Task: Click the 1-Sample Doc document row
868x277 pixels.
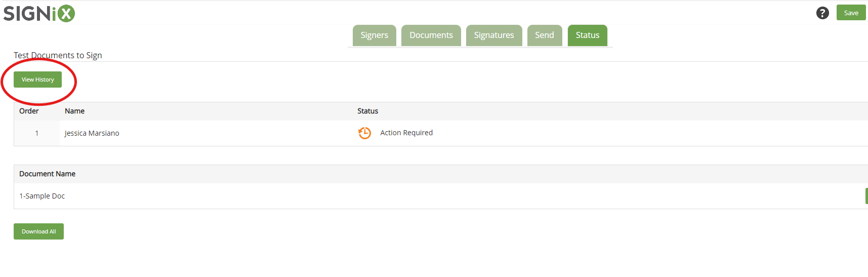Action: [441, 196]
